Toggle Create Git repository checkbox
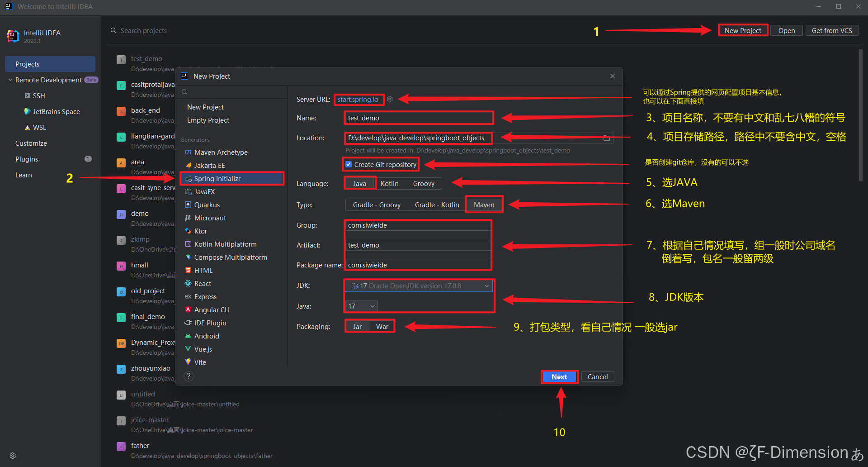The height and width of the screenshot is (467, 868). pos(349,164)
